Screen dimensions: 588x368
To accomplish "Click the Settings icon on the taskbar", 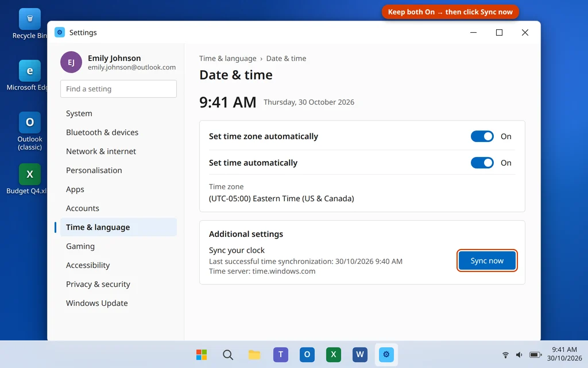I will tap(386, 354).
